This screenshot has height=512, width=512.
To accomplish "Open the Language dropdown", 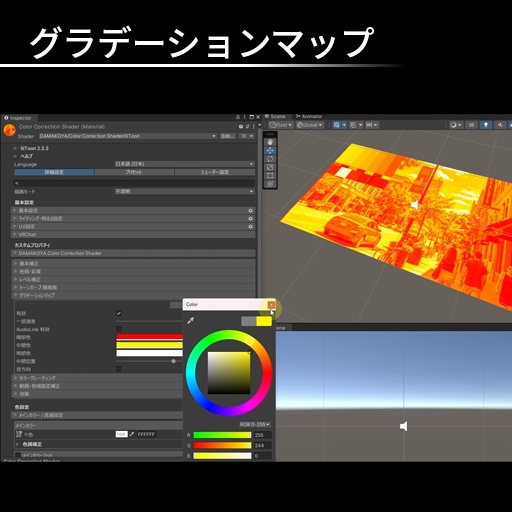I will (x=184, y=164).
